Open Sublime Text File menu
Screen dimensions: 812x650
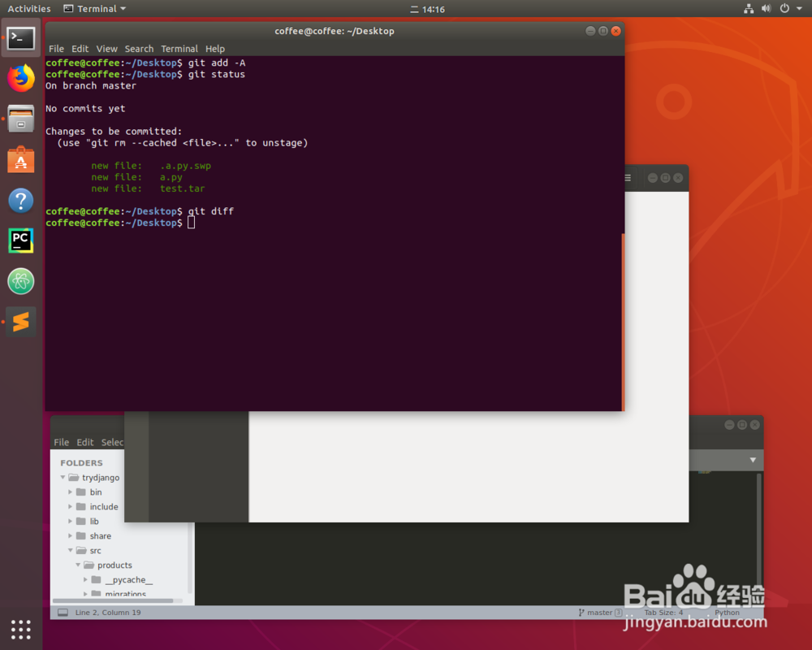point(61,442)
